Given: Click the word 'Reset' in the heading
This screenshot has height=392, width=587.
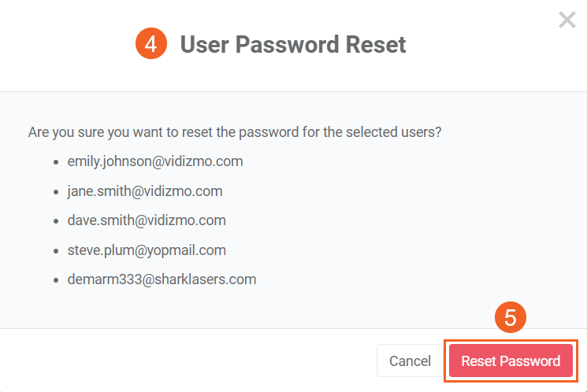Looking at the screenshot, I should pyautogui.click(x=376, y=44).
